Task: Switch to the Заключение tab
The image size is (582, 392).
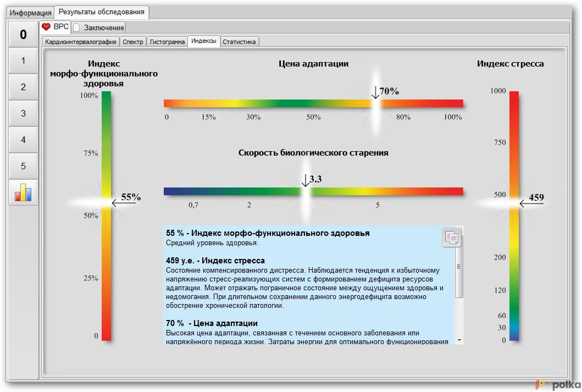Action: pyautogui.click(x=99, y=27)
